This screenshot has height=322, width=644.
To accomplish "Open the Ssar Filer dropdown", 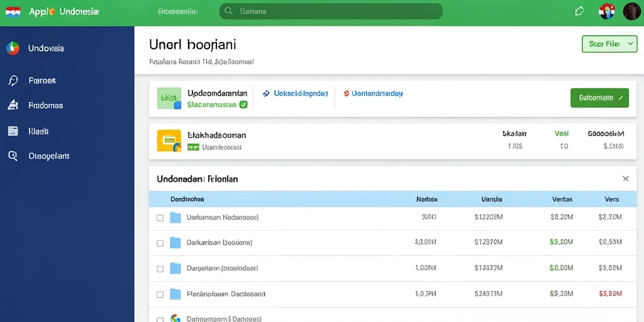I will tap(609, 44).
